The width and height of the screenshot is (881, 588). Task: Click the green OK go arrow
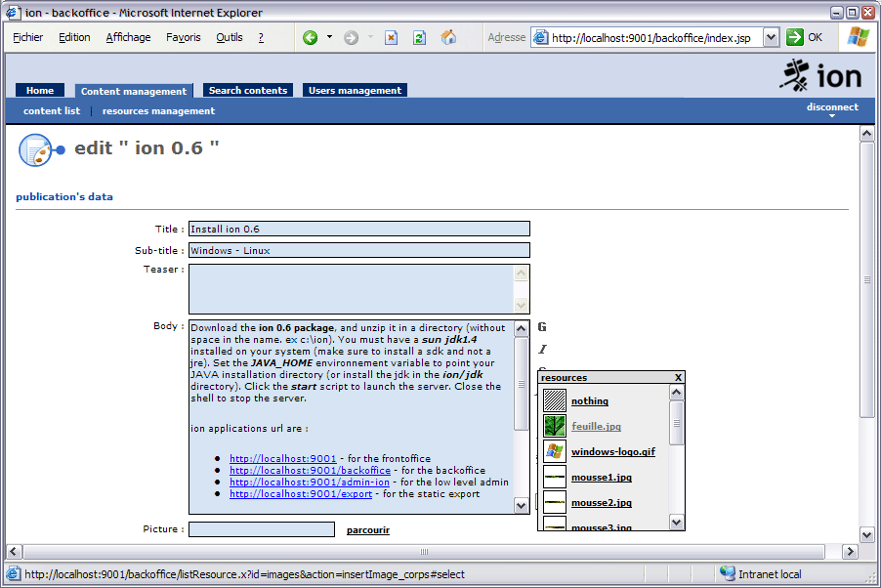coord(794,38)
